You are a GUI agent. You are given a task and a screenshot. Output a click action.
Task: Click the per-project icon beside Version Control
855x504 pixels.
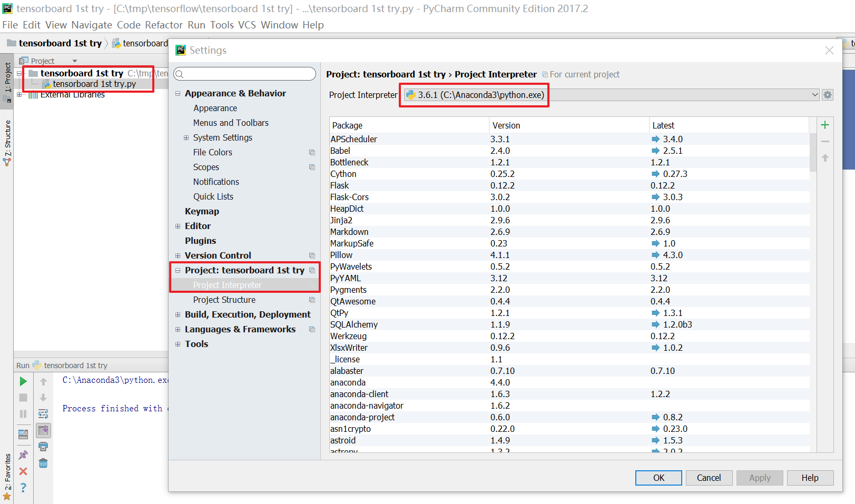pos(312,255)
